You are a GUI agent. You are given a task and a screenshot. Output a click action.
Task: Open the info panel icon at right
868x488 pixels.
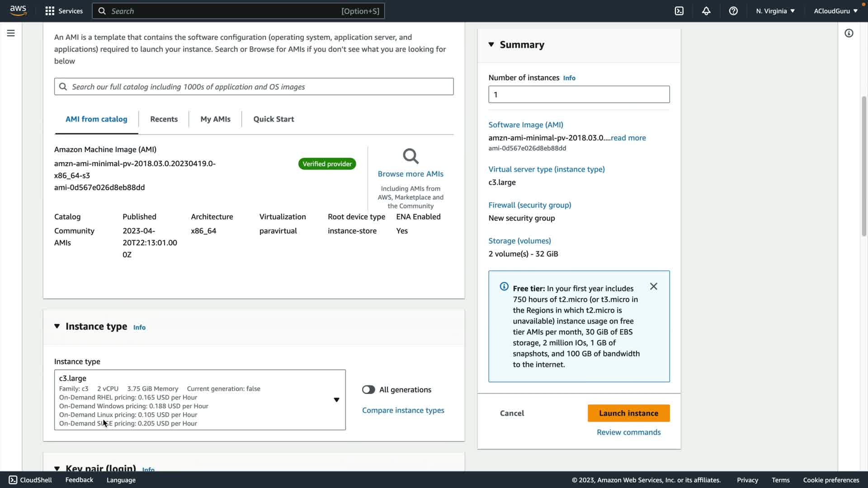(x=849, y=33)
